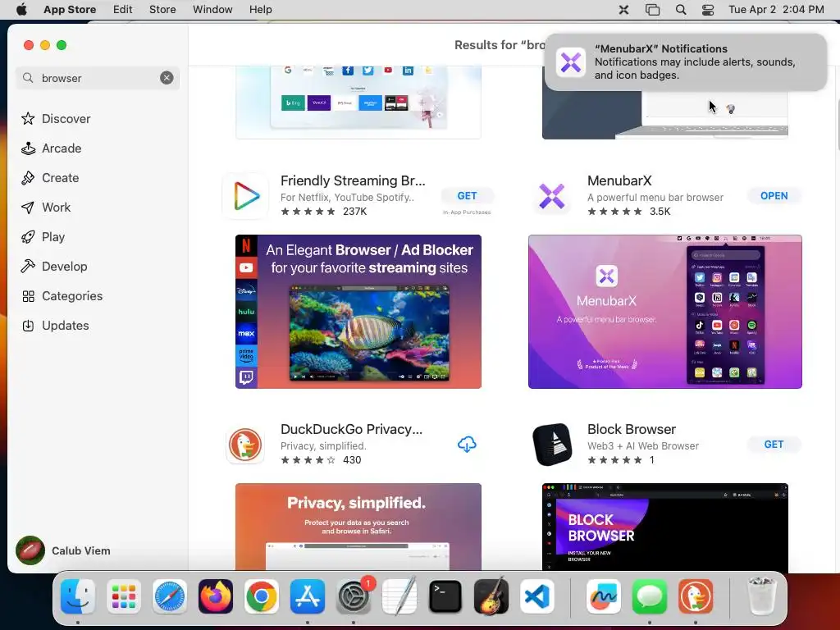Click the vertical scrollbar of results
Viewport: 840px width, 630px height.
837,126
